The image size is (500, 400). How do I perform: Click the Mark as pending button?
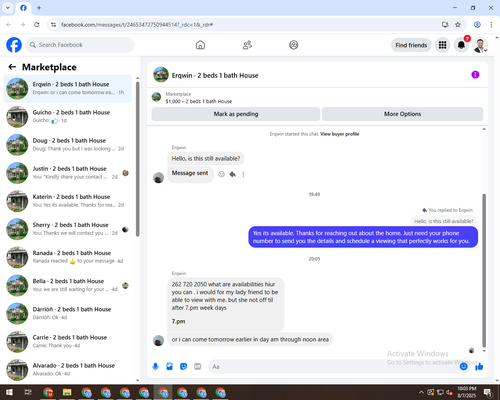point(236,114)
